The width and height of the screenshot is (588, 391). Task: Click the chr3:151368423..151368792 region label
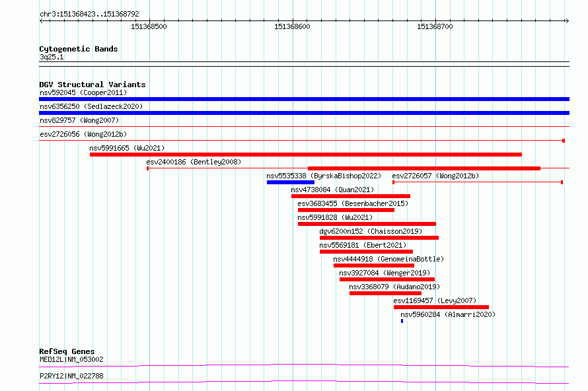coord(89,14)
